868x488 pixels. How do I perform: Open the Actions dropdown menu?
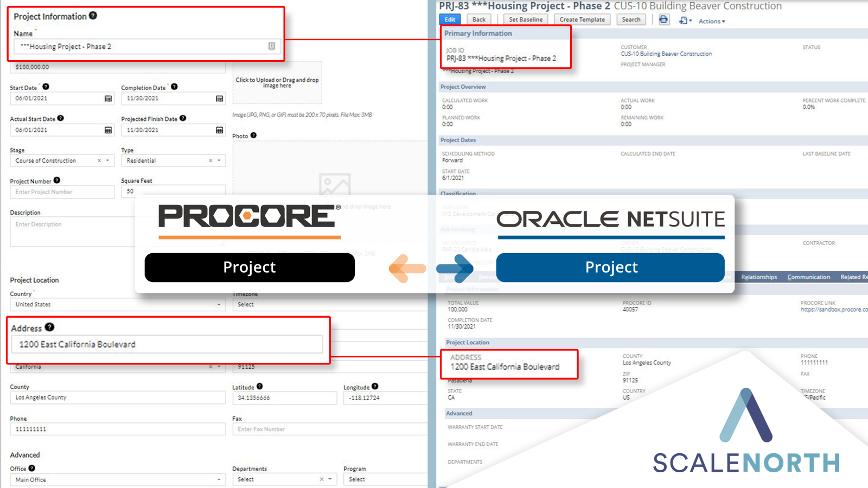(x=712, y=21)
